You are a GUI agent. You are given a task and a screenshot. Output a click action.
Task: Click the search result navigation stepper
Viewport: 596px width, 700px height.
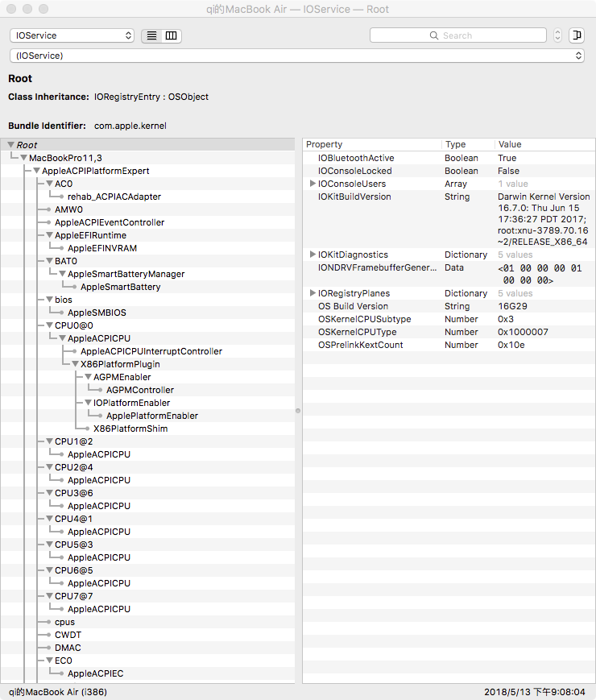tap(557, 35)
